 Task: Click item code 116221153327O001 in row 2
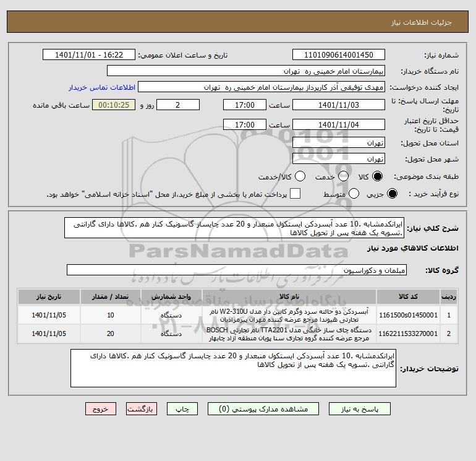[408, 334]
